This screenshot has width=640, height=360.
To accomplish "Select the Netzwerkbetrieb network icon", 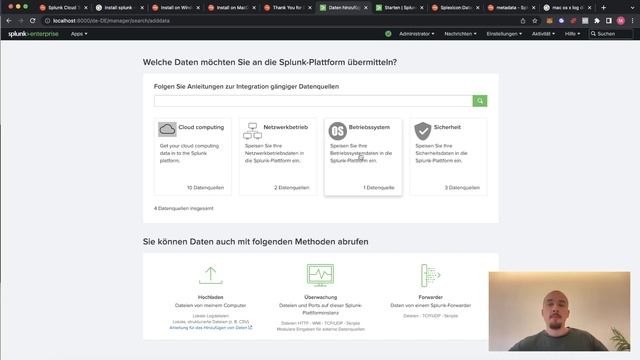I will pyautogui.click(x=252, y=131).
